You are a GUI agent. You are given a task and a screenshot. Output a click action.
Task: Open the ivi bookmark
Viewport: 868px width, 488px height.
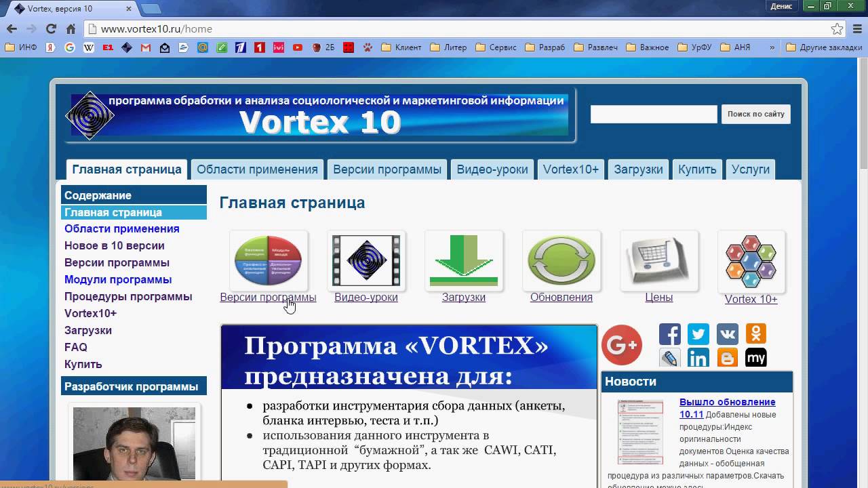click(x=279, y=47)
